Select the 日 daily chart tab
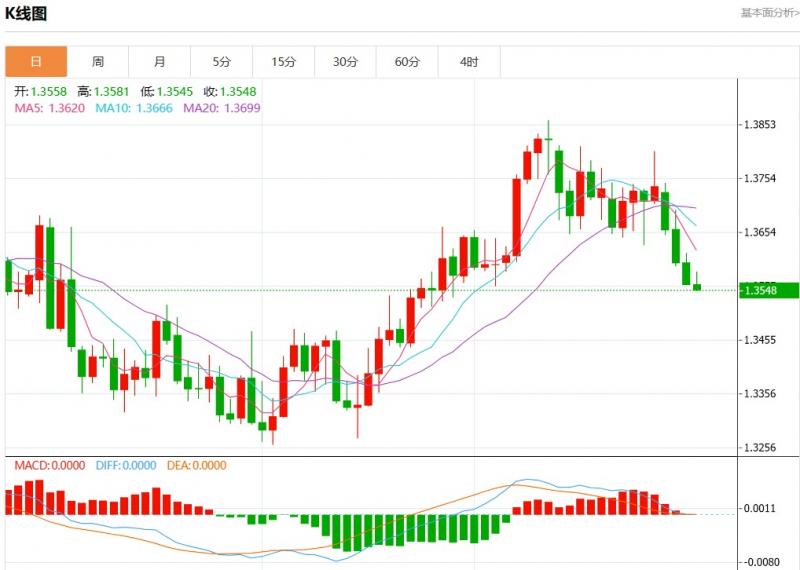Screen dimensions: 800x570 (x=37, y=62)
